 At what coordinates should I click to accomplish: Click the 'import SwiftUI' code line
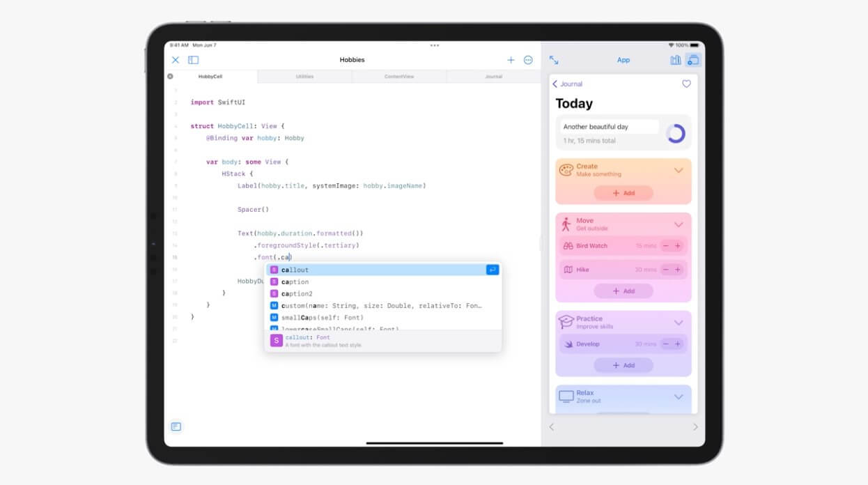tap(218, 102)
